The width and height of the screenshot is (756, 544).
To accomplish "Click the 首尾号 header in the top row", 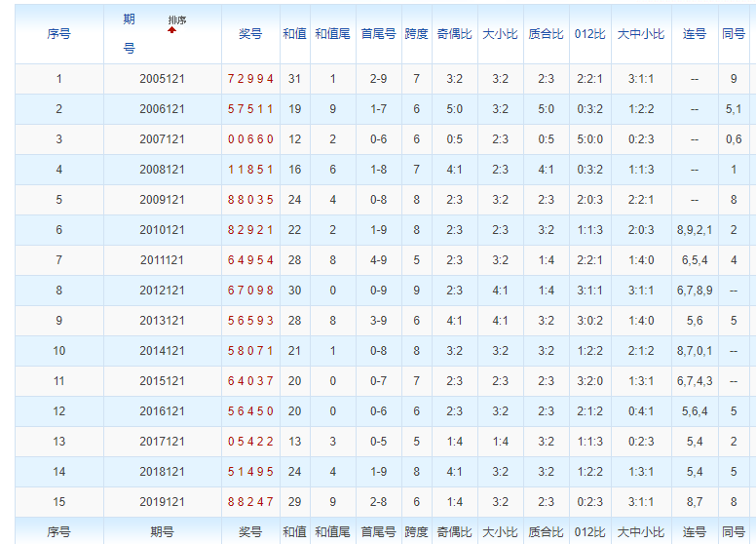I will [378, 34].
